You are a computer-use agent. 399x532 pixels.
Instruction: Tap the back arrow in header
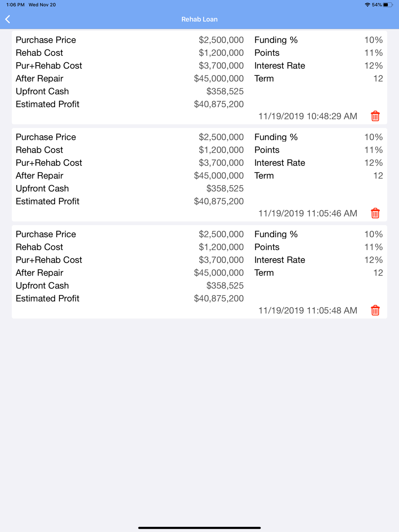click(8, 19)
